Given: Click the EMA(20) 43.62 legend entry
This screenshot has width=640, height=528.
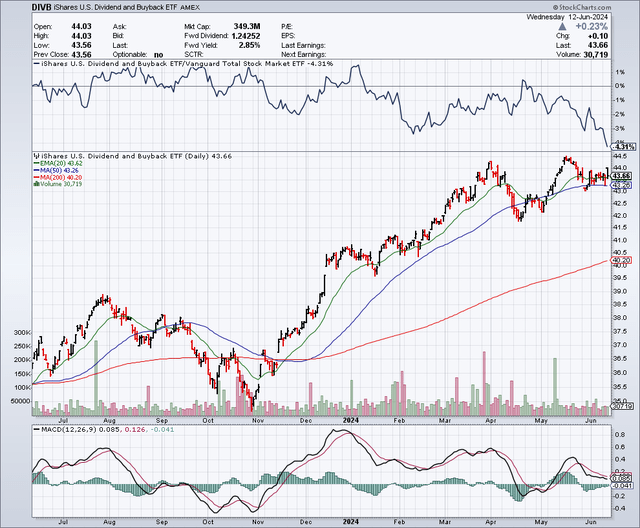Looking at the screenshot, I should (59, 163).
